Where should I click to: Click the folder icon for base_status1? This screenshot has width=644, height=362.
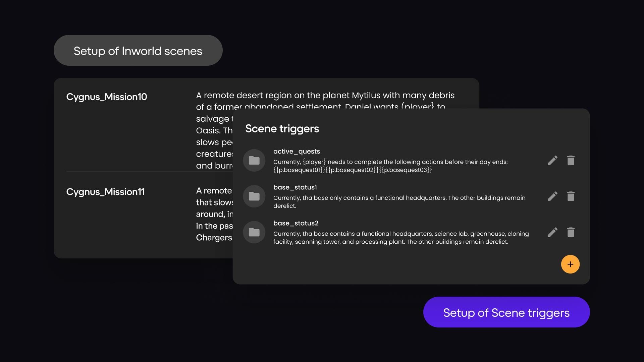(x=254, y=196)
